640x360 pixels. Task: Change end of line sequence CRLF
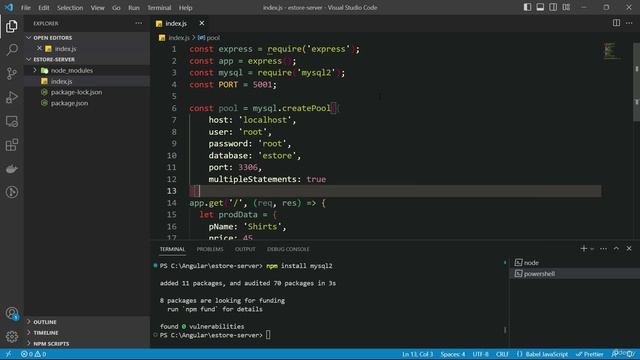point(502,354)
